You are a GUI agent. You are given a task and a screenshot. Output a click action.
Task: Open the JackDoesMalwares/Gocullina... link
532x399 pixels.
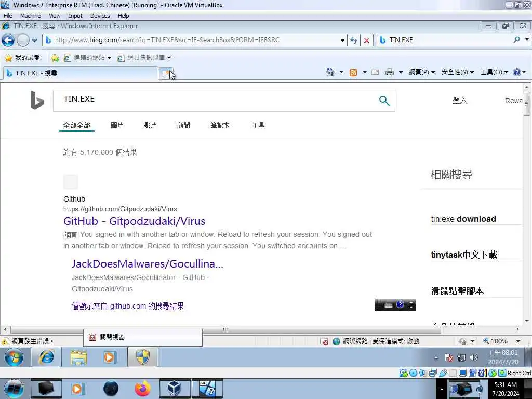[x=147, y=264]
